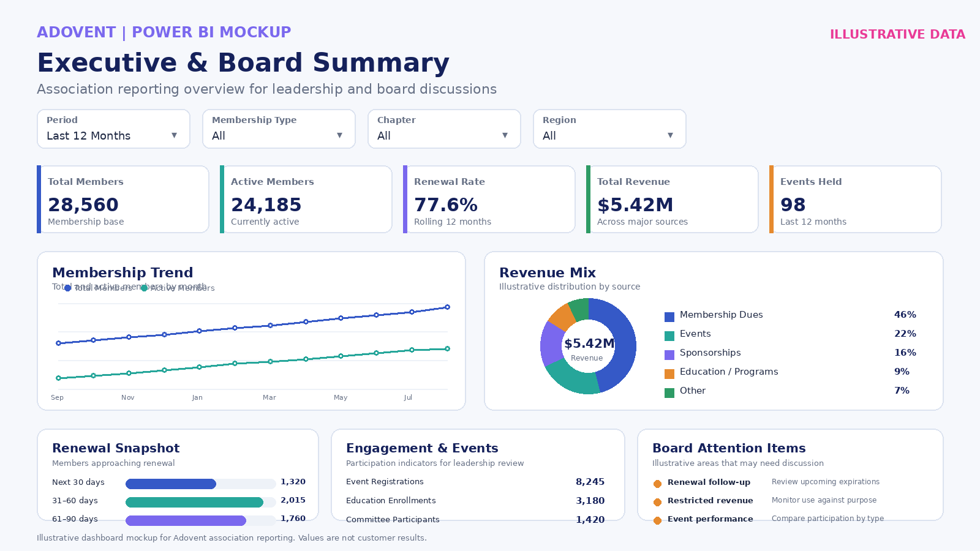Viewport: 980px width, 551px height.
Task: Open the Membership Type dropdown
Action: [x=279, y=129]
